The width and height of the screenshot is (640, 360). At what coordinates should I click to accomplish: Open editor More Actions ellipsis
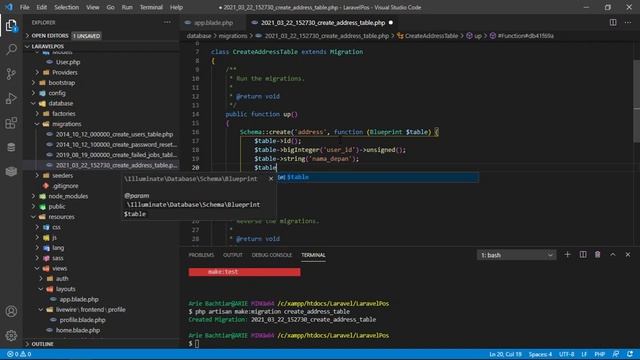[x=628, y=22]
